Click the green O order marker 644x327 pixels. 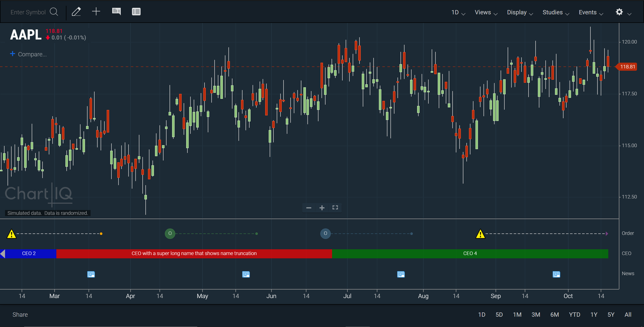coord(170,233)
